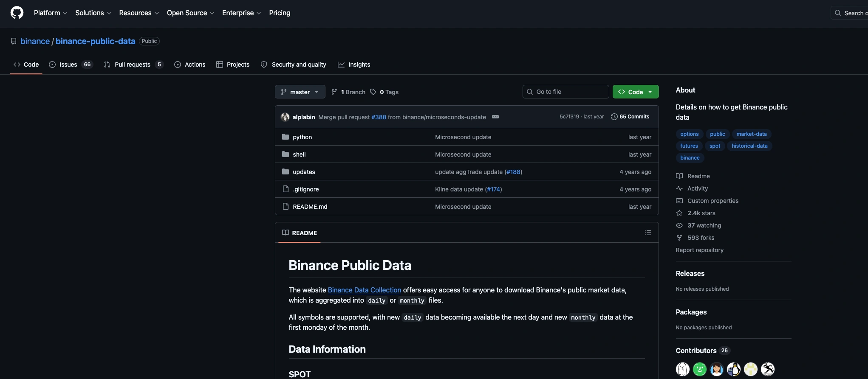Open the Activity sidebar link
868x379 pixels.
click(692, 188)
